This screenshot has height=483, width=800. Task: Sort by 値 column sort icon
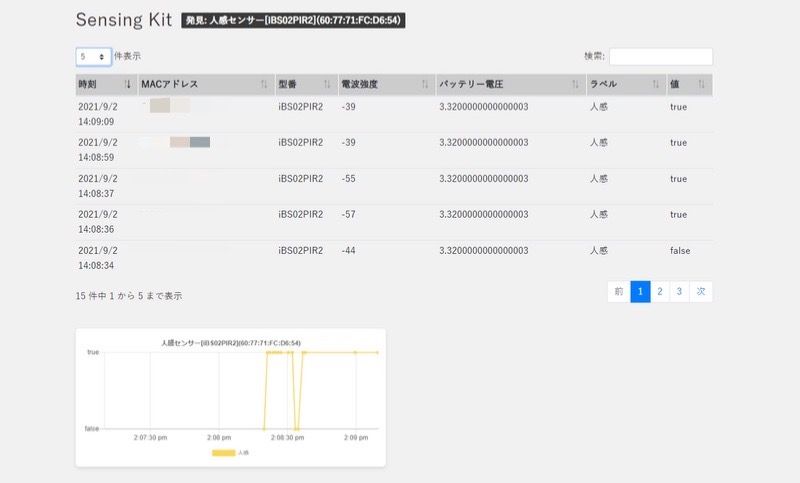point(702,84)
